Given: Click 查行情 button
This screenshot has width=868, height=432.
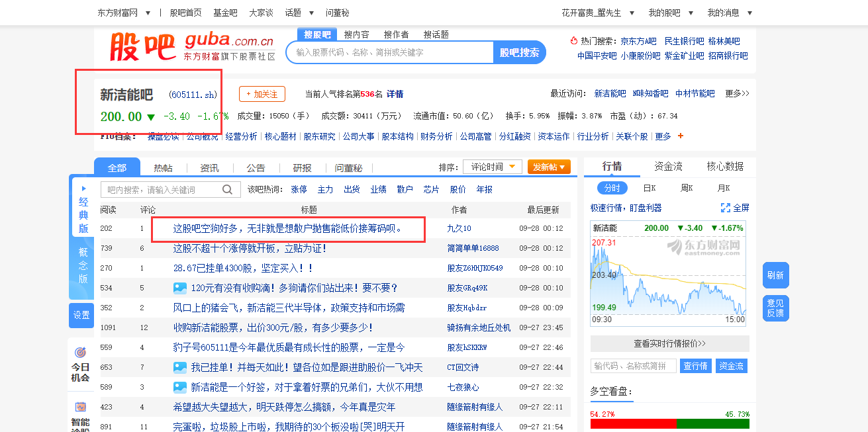Looking at the screenshot, I should point(696,366).
